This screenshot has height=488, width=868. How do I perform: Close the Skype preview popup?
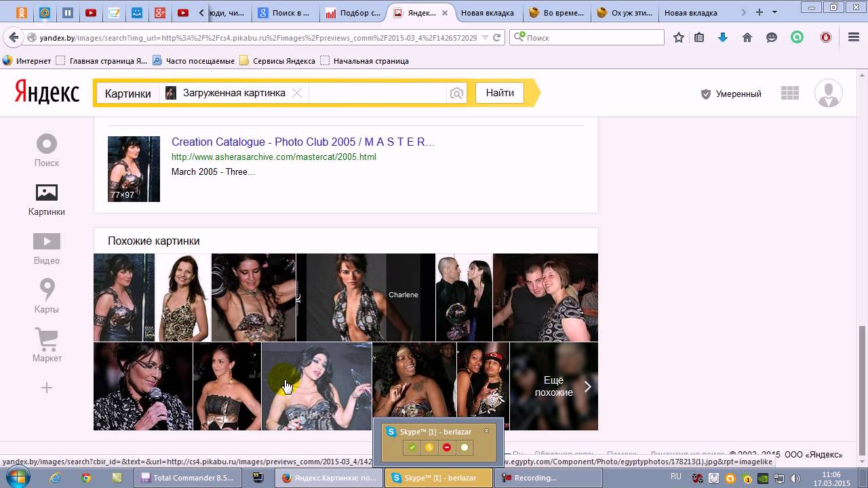tap(486, 431)
